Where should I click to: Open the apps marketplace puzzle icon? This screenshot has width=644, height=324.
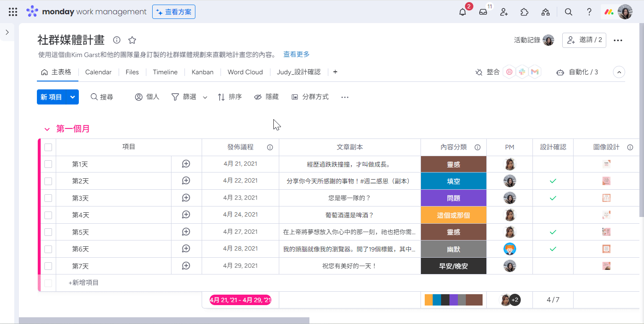pos(525,12)
